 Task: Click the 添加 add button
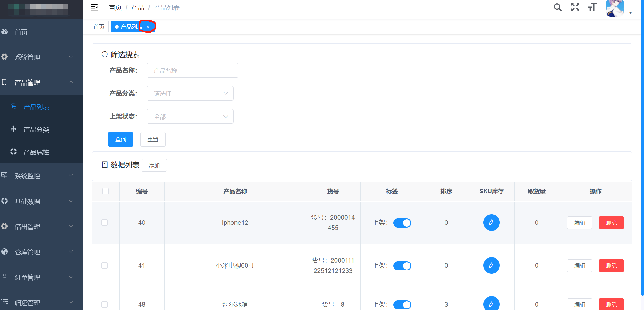[x=154, y=165]
